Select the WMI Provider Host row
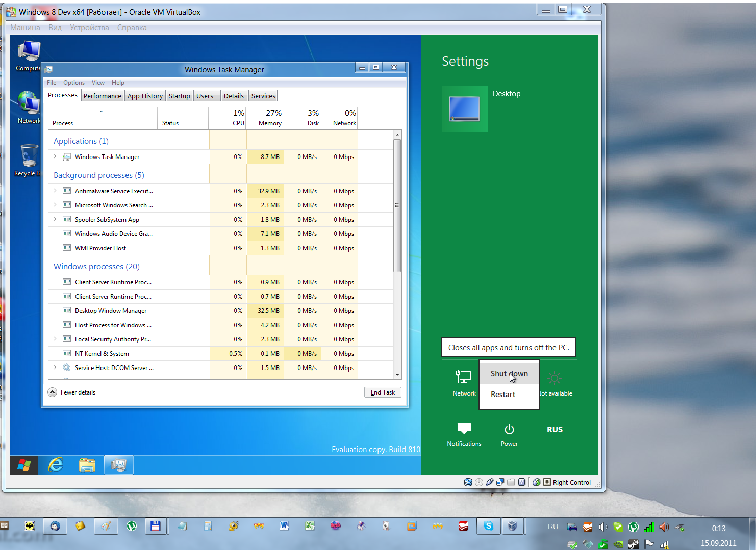The height and width of the screenshot is (552, 756). [x=221, y=248]
